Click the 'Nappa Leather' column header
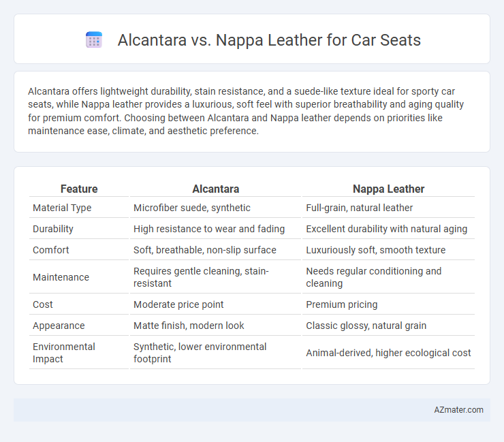 coord(388,189)
